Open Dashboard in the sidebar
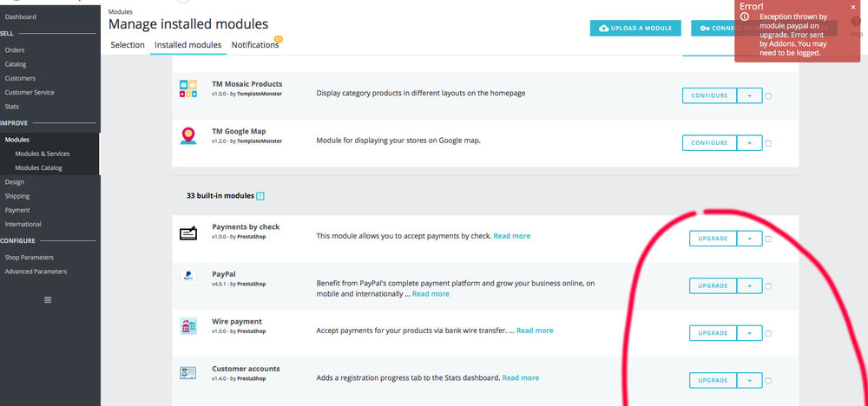Screen dimensions: 868x406 [21, 16]
